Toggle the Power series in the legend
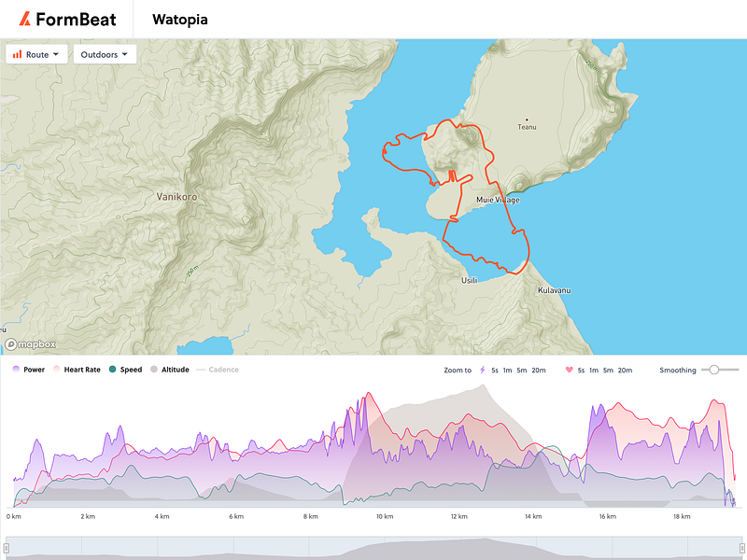The image size is (747, 560). click(x=29, y=370)
